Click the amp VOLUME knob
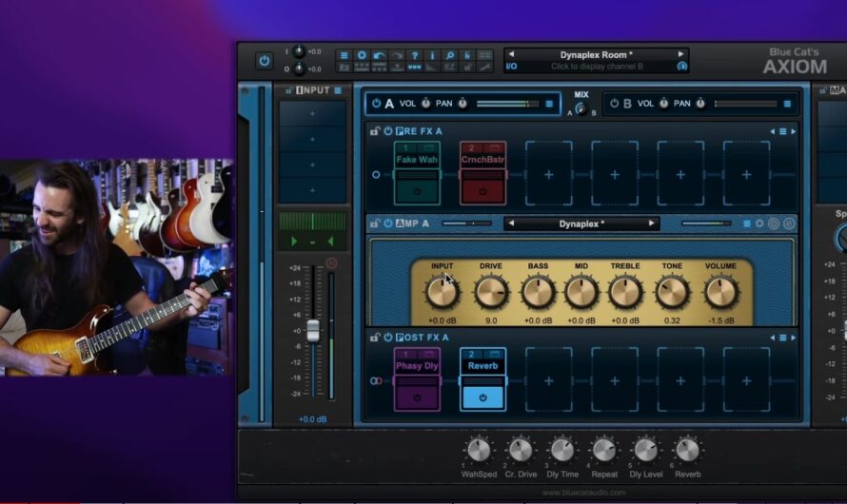 point(720,293)
